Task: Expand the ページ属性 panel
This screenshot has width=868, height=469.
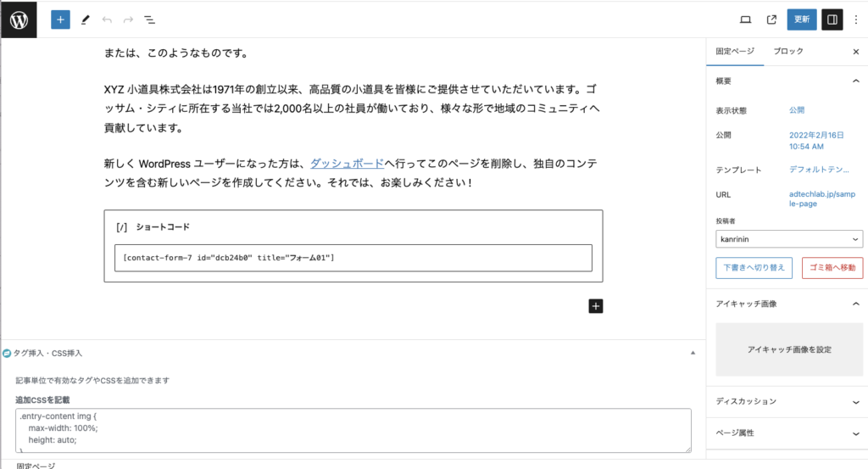Action: point(855,433)
